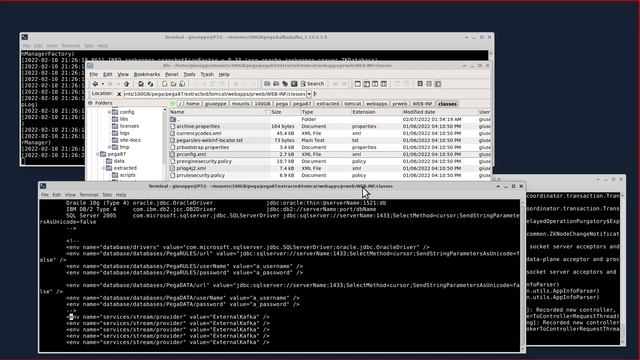Screen dimensions: 640x360
Task: Open the file manager Help menu
Action: point(224,74)
